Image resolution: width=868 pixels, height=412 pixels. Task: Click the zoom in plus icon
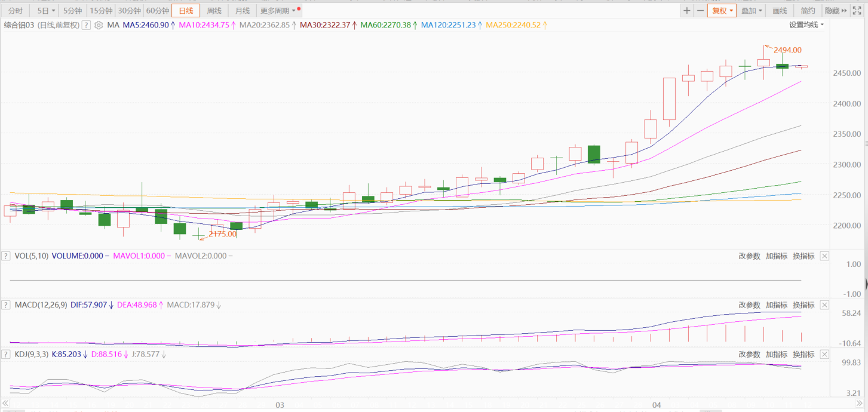[687, 11]
